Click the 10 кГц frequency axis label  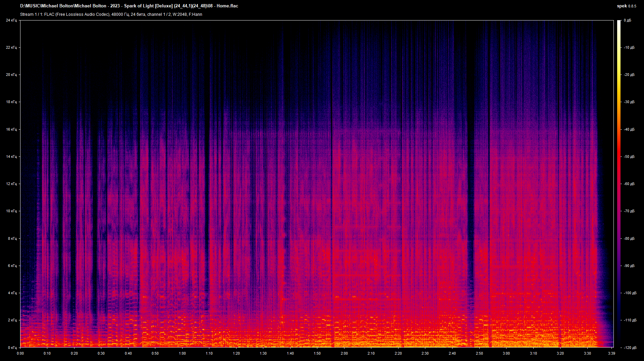11,211
